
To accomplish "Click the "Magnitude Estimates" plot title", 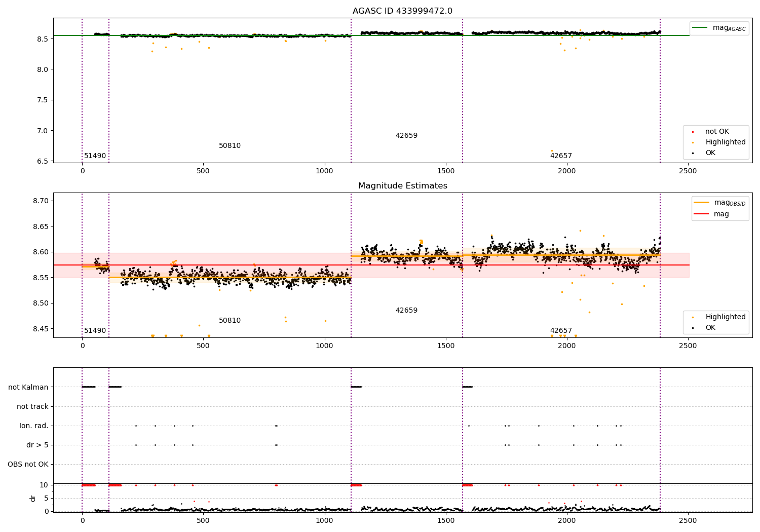I will 402,186.
